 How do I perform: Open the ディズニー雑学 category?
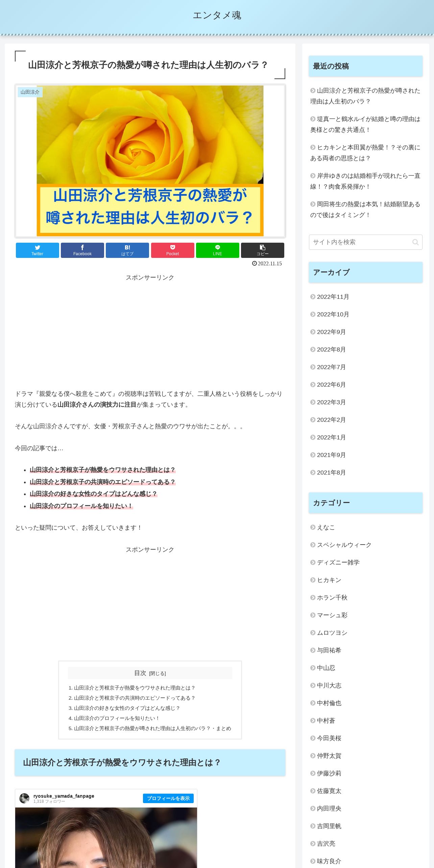tap(338, 562)
